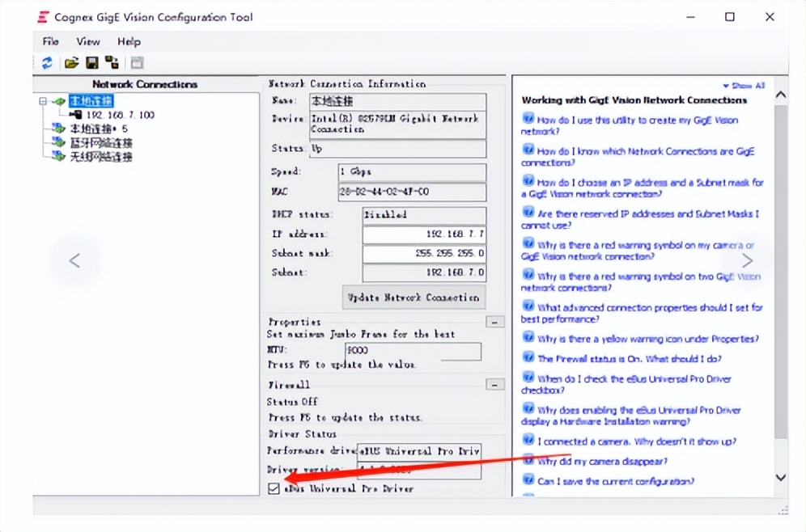Viewport: 806px width, 532px height.
Task: Click the Refresh network connections icon
Action: click(46, 62)
